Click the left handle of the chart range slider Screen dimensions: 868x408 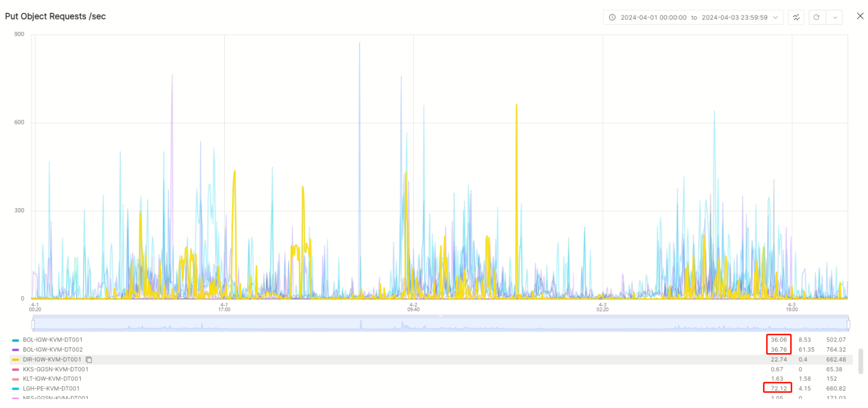(33, 325)
